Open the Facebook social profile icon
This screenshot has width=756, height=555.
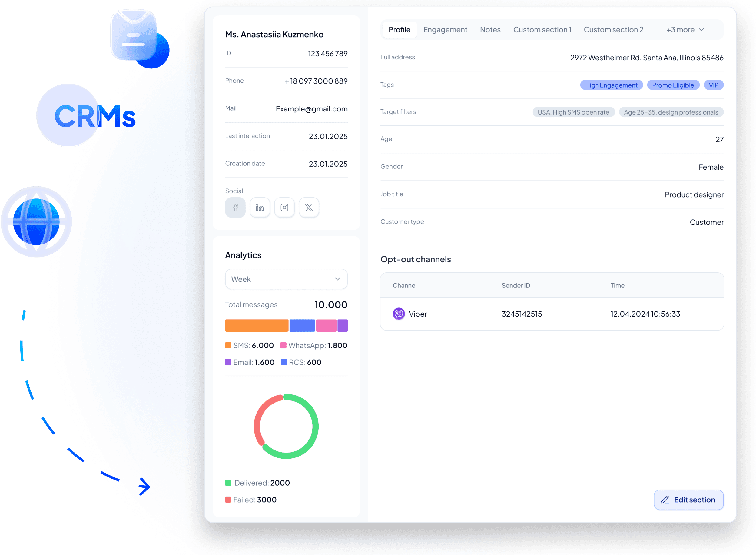pyautogui.click(x=235, y=208)
